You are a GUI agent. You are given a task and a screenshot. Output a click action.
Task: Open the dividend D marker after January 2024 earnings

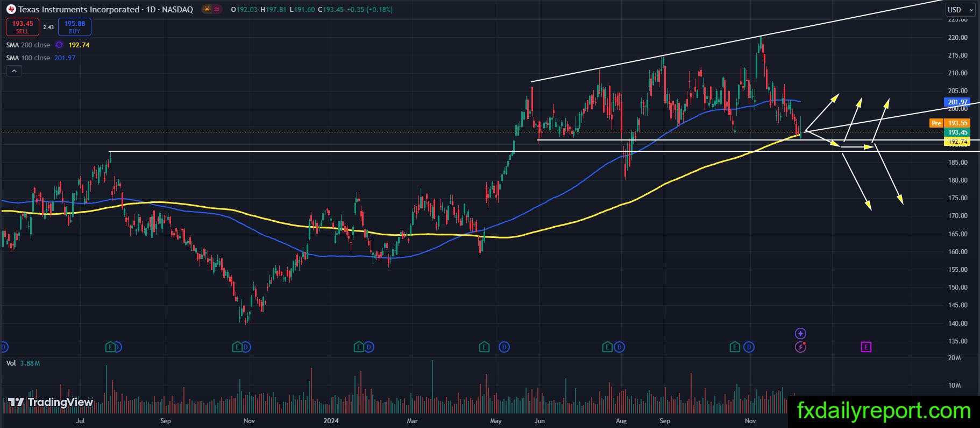369,347
